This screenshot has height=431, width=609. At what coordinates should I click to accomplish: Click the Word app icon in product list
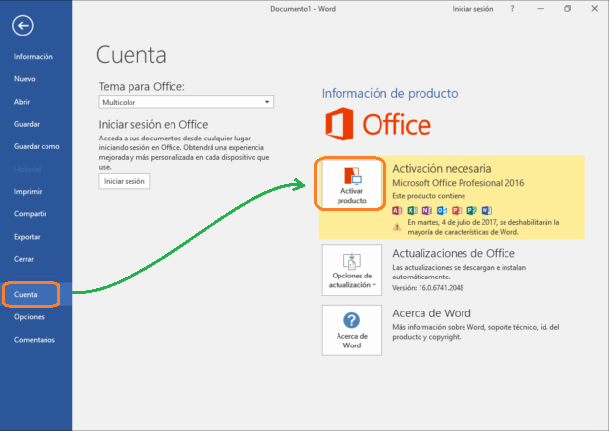[487, 210]
